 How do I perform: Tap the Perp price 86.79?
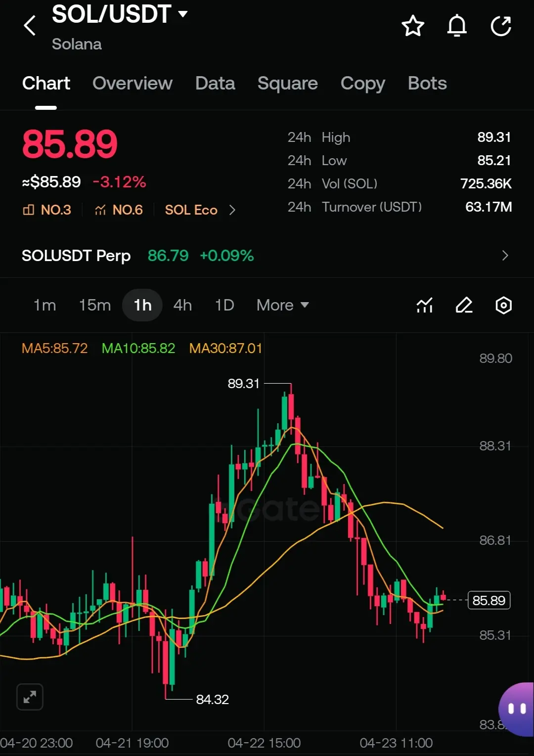click(168, 256)
